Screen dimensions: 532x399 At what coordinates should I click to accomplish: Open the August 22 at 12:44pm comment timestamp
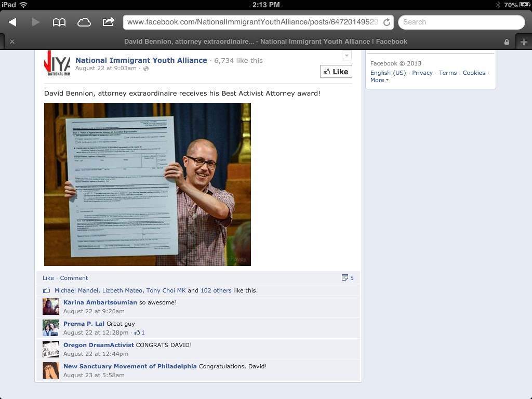click(x=96, y=354)
